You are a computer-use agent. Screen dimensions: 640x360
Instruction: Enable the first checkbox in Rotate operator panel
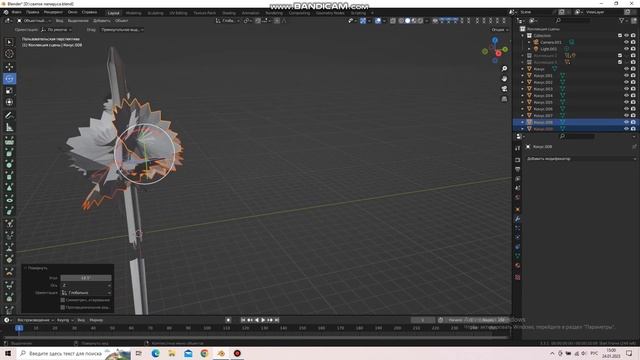tap(62, 300)
